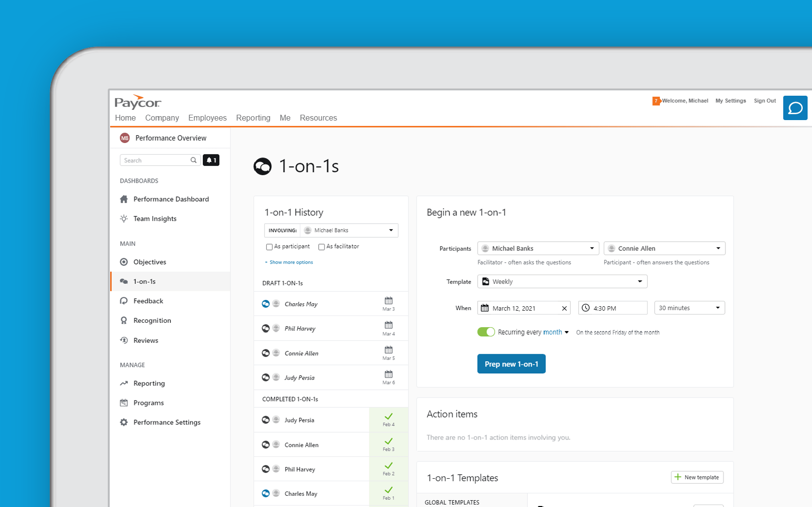812x507 pixels.
Task: Click the Feb 2 green checkmark for Phil Harvey
Action: [x=388, y=466]
